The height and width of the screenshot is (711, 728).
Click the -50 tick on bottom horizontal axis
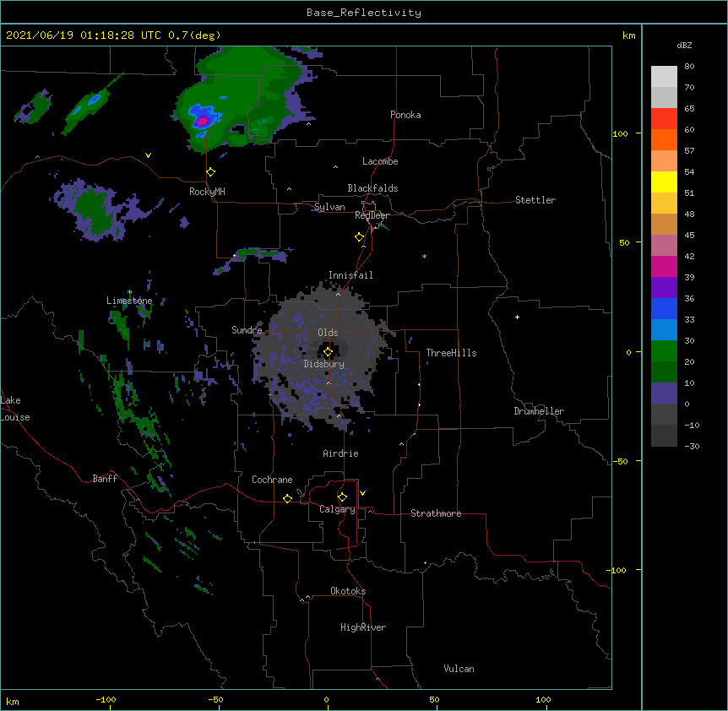coord(215,699)
